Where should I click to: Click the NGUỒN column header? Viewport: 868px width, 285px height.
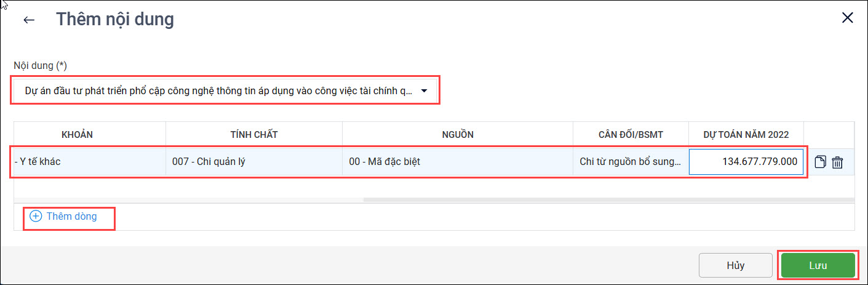pyautogui.click(x=457, y=135)
